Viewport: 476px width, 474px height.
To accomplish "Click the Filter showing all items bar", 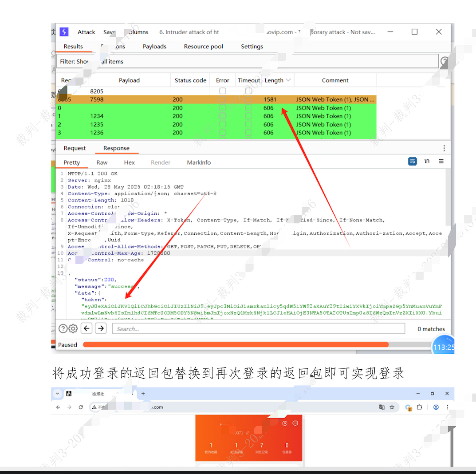I will pos(248,61).
